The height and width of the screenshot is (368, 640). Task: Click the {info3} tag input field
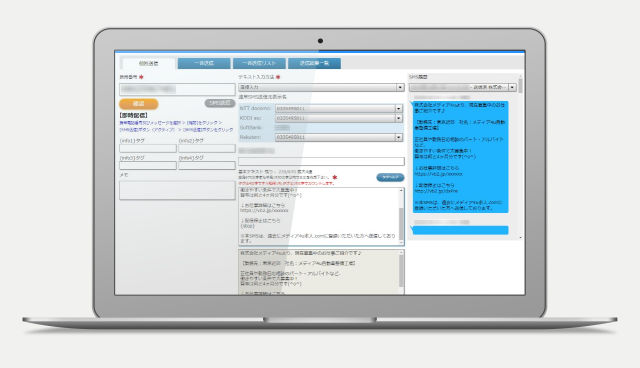click(x=148, y=166)
